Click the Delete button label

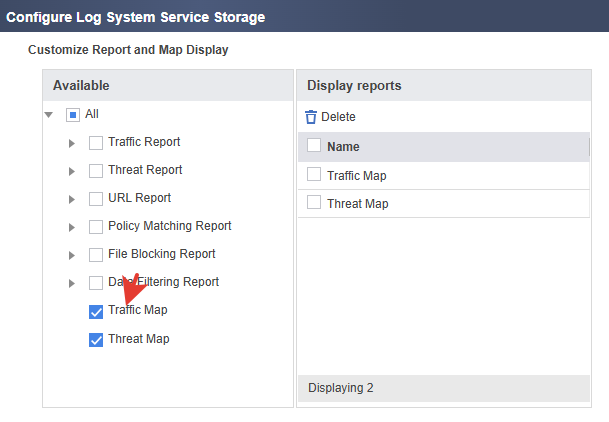click(338, 117)
